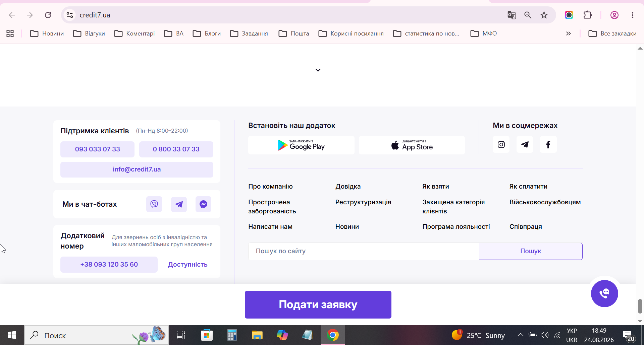This screenshot has width=644, height=345.
Task: Click the Пошук search button
Action: click(531, 251)
